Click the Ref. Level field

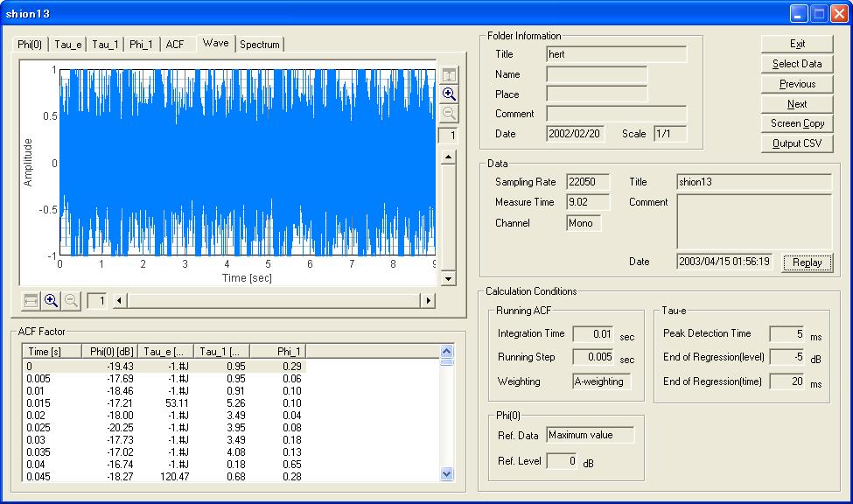click(563, 461)
